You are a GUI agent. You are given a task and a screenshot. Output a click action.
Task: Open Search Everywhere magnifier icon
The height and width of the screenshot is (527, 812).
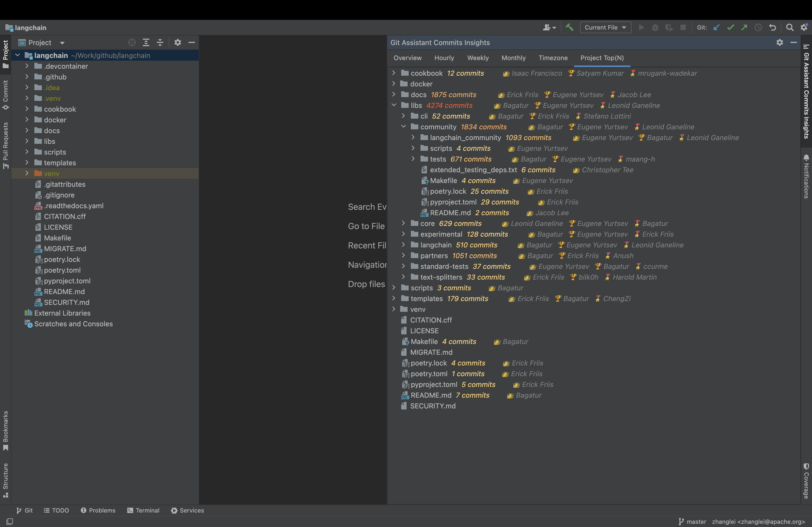coord(789,27)
